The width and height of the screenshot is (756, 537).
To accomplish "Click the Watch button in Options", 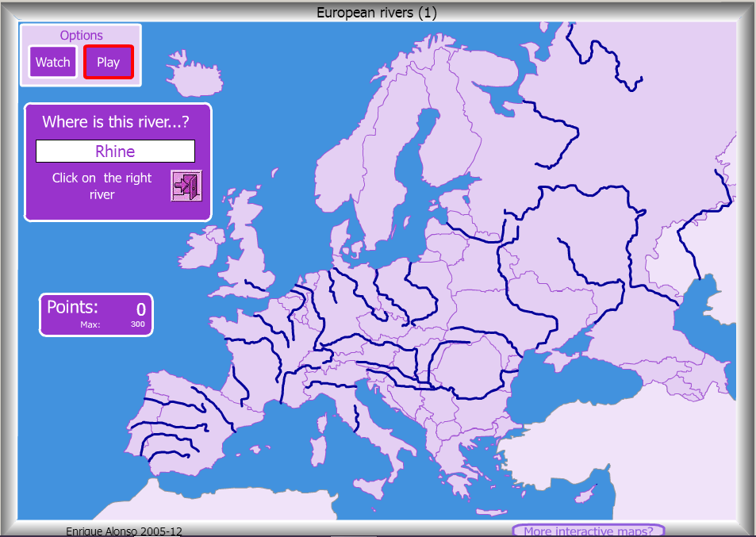I will pos(52,62).
